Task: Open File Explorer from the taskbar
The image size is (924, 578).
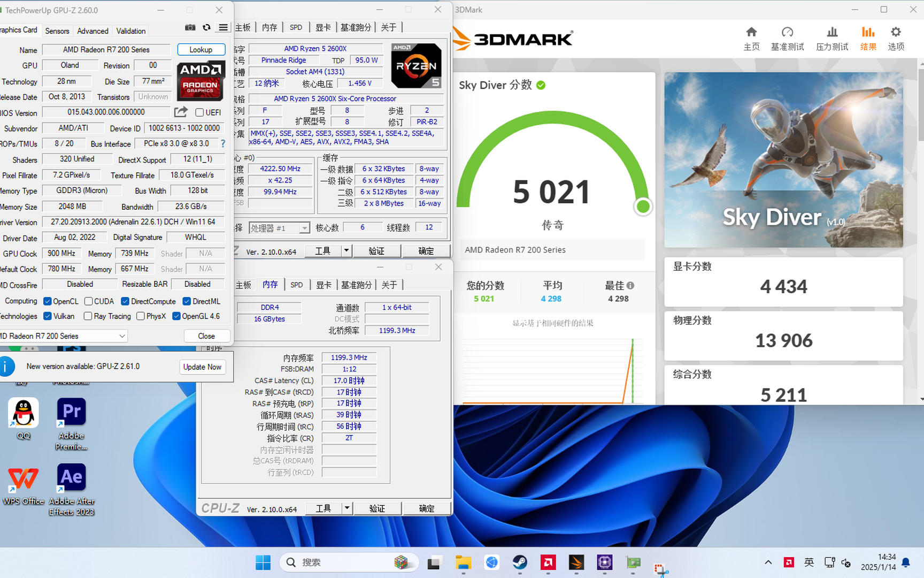Action: [463, 562]
